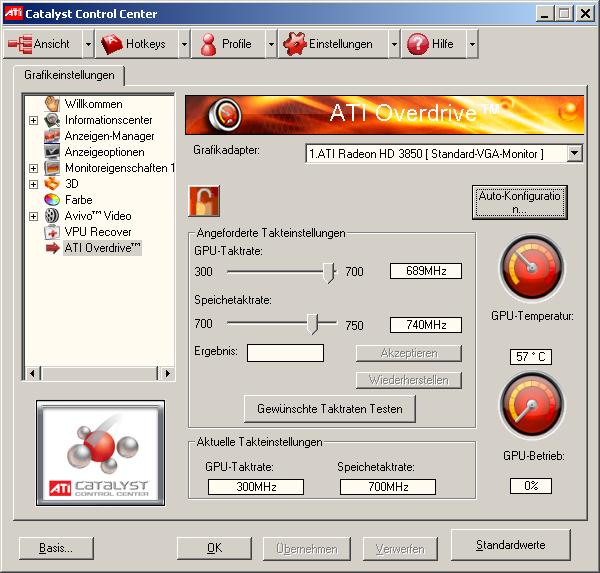Click the Anzeigeoptionen monitor icon
The height and width of the screenshot is (573, 600).
(x=52, y=152)
